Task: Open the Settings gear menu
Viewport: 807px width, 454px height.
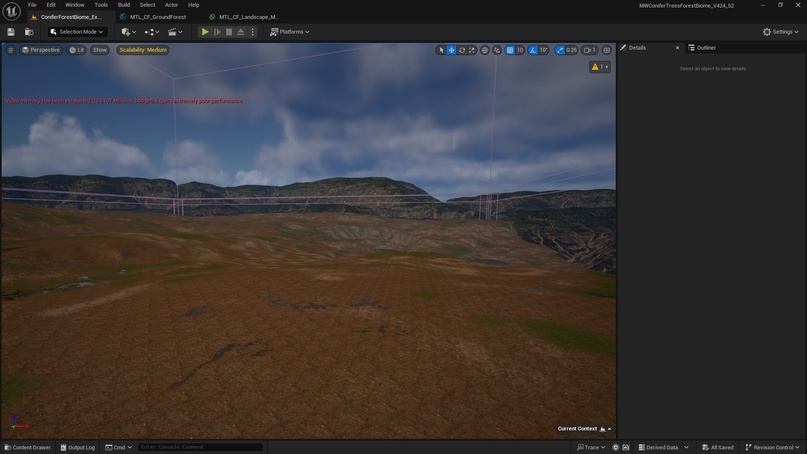Action: point(780,32)
